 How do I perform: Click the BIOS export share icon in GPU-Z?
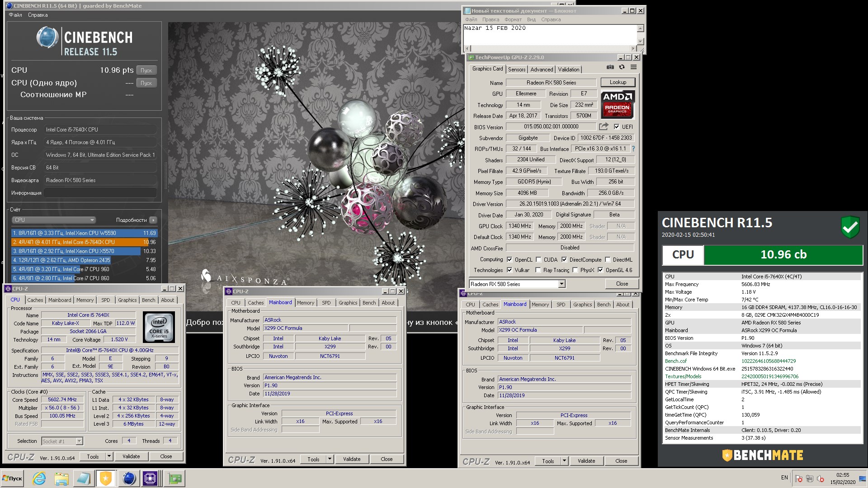(604, 127)
